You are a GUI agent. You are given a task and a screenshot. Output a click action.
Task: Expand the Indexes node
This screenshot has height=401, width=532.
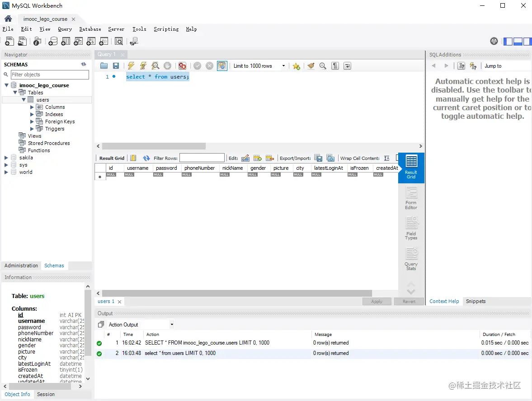click(x=32, y=114)
